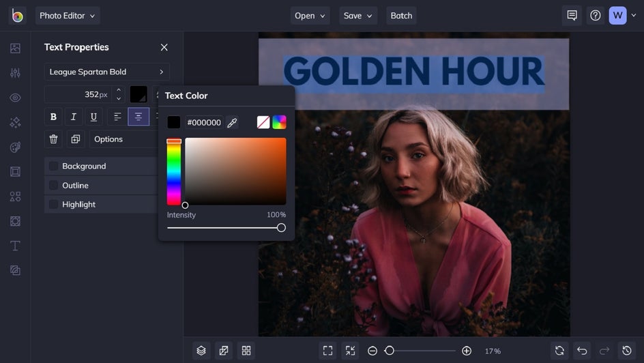Click the Batch button
Screen dimensions: 644x363
[x=401, y=16]
